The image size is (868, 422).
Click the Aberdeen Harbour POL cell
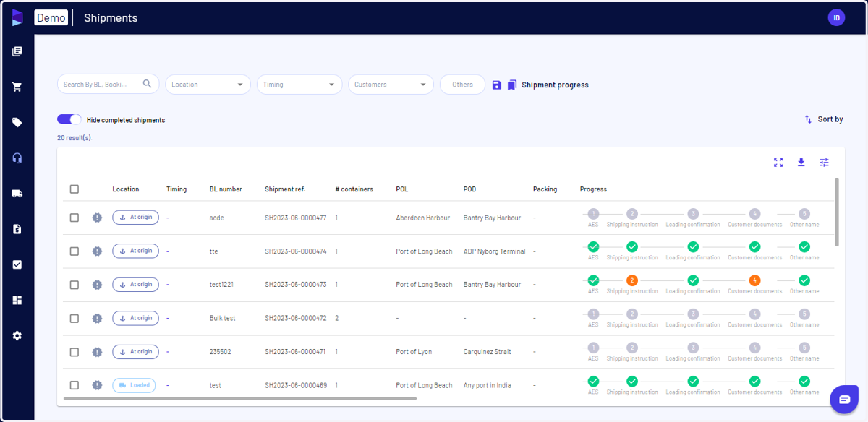[423, 218]
